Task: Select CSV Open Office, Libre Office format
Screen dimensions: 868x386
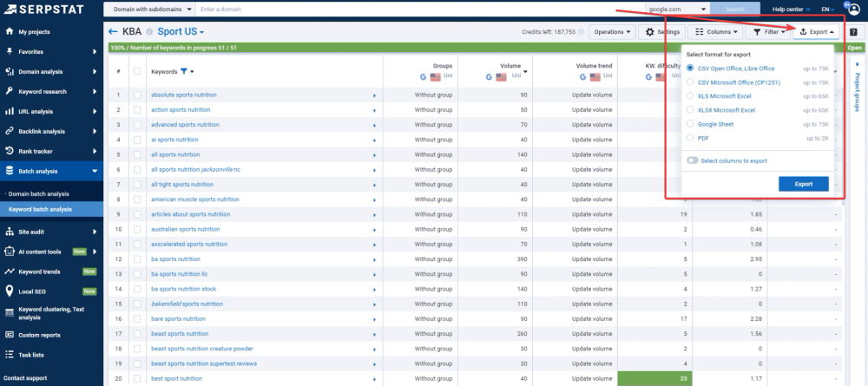Action: 690,69
